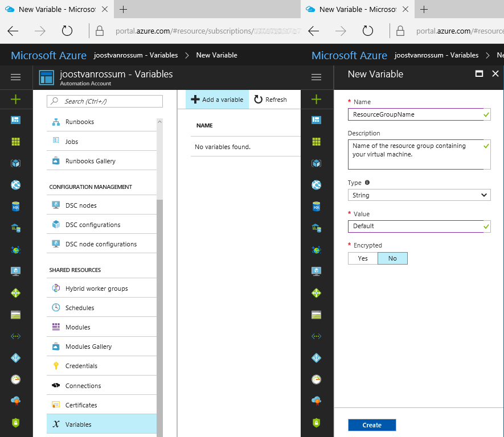Open Monitor gauge icon in sidebar
Image resolution: width=504 pixels, height=437 pixels.
pyautogui.click(x=15, y=379)
